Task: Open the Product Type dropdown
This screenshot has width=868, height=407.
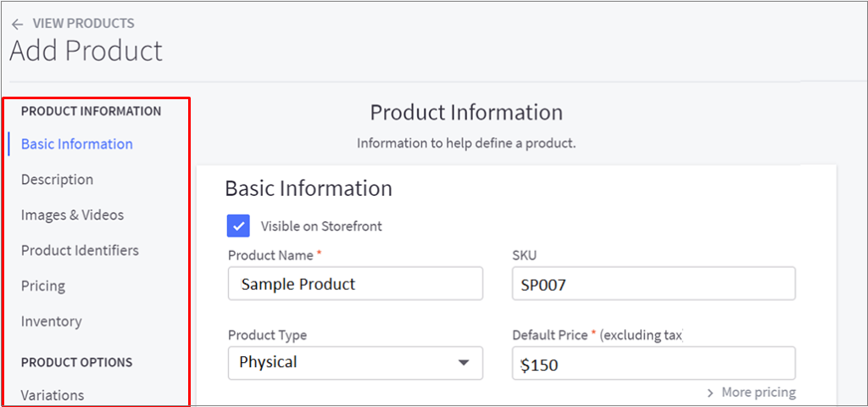Action: point(354,363)
